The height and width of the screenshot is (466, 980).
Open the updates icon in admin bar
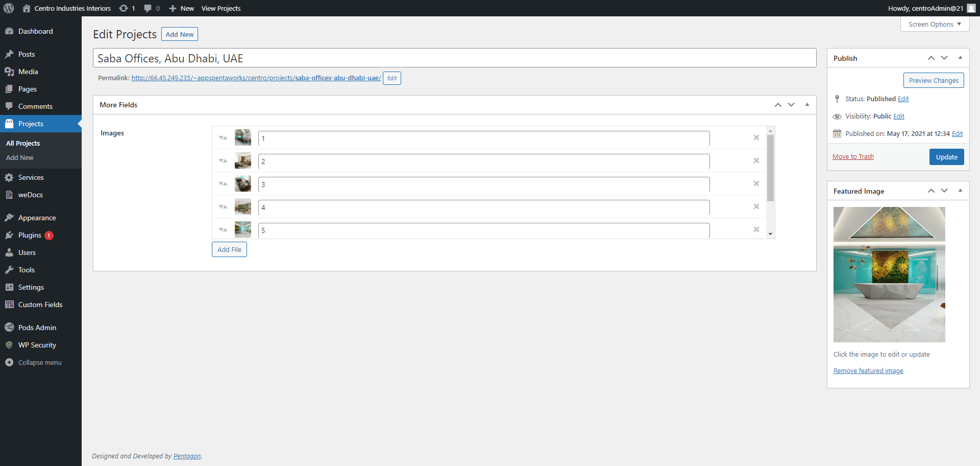point(124,8)
